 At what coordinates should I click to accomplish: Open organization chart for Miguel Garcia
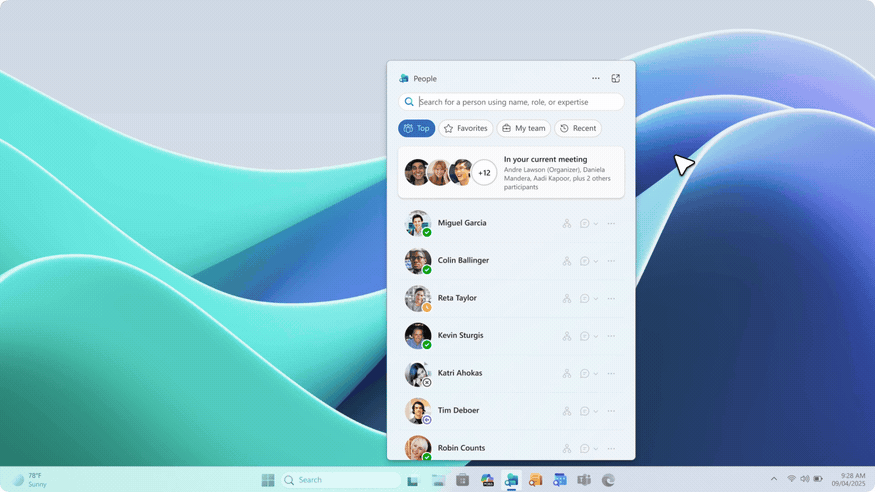566,224
